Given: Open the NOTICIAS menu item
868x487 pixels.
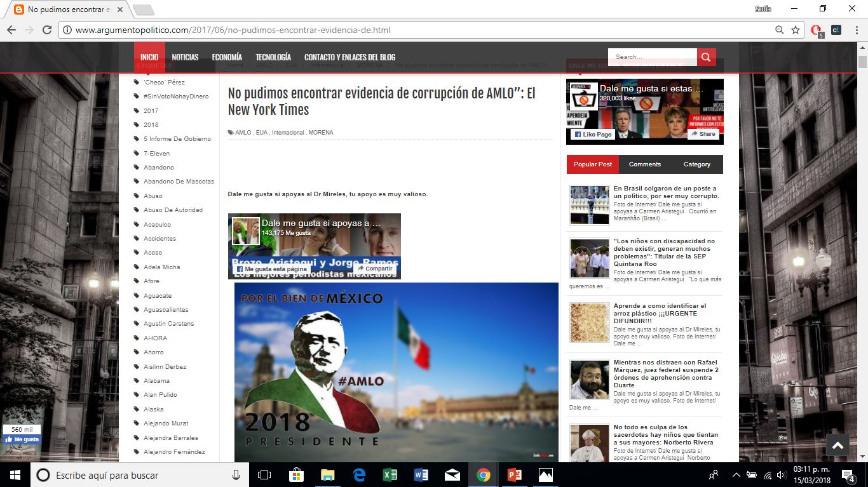Looking at the screenshot, I should pyautogui.click(x=185, y=57).
